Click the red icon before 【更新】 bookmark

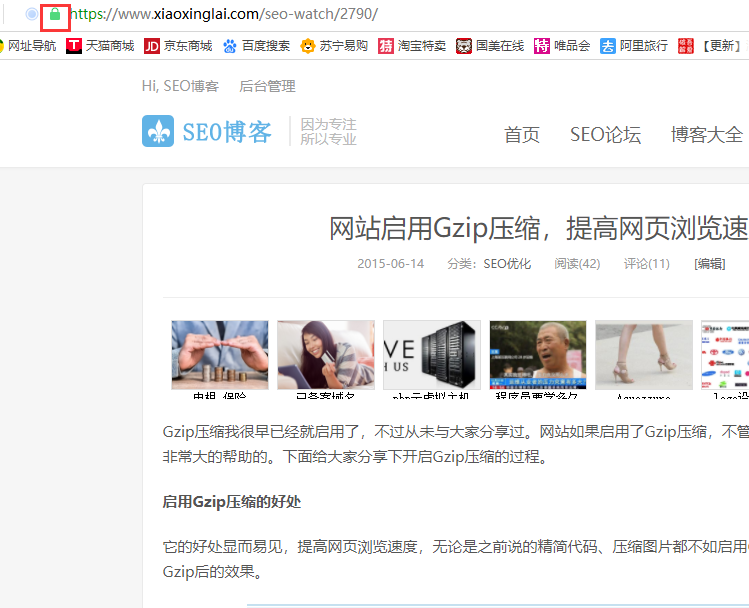point(686,46)
